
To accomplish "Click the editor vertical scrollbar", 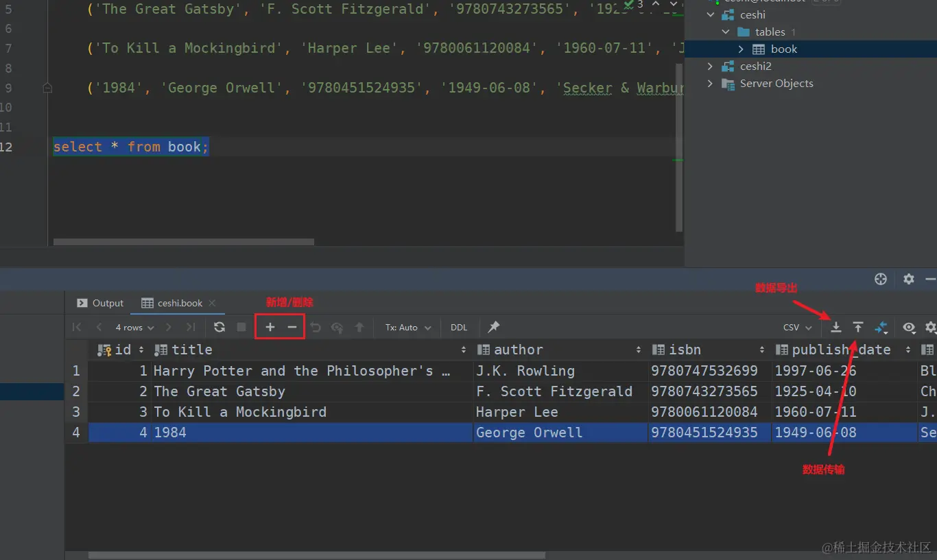I will pos(679,147).
